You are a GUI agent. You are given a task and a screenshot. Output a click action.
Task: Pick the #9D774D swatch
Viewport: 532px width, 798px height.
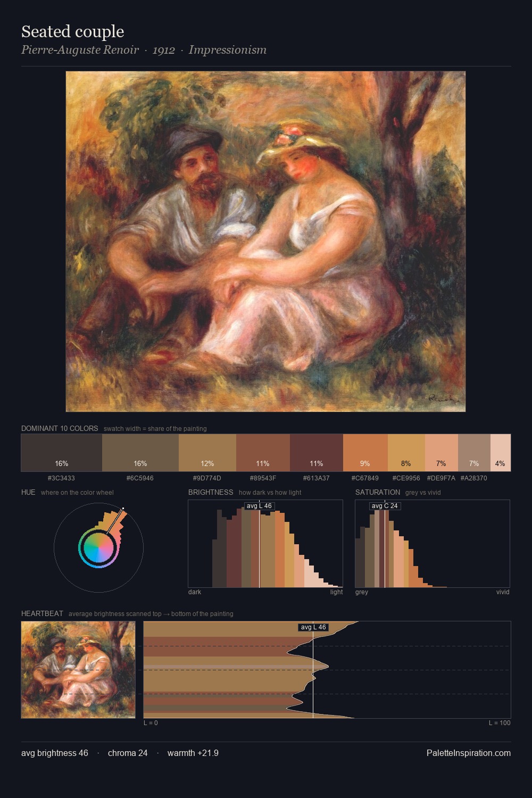tap(207, 453)
